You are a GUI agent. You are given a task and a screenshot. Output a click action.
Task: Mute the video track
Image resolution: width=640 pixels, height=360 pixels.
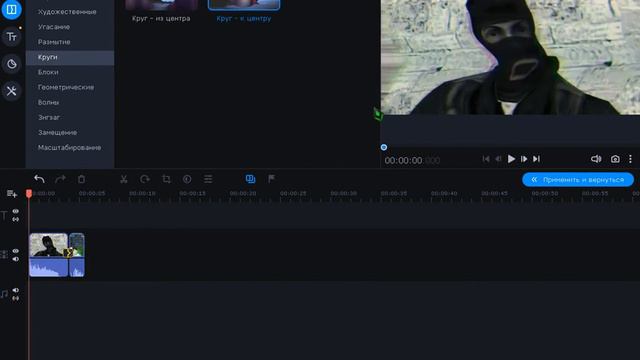[16, 259]
